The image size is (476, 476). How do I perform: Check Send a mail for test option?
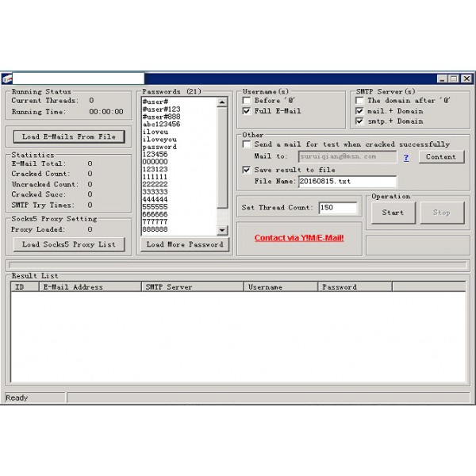[247, 144]
